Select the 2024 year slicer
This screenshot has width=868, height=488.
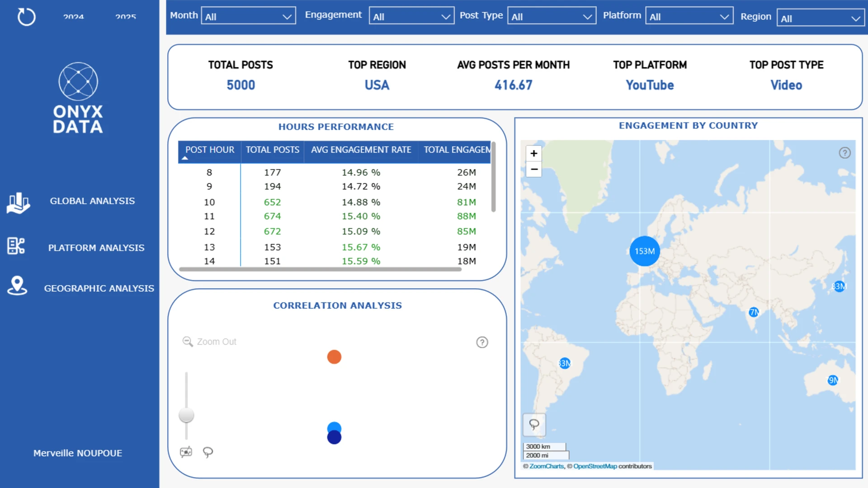click(x=73, y=17)
